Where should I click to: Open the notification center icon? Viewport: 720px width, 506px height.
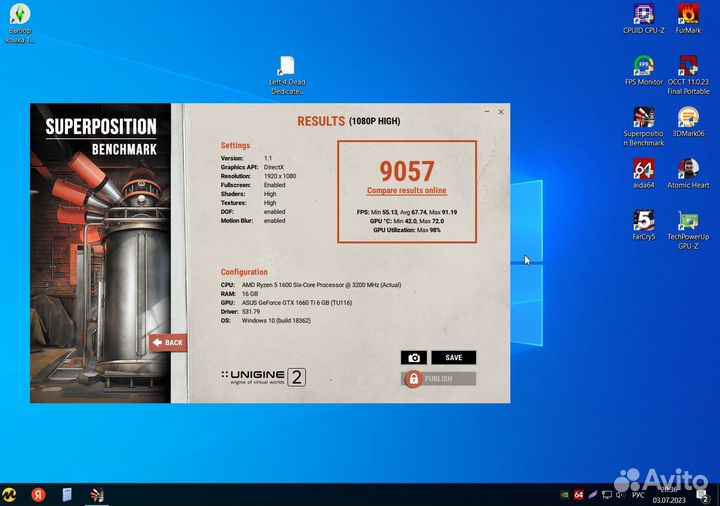(703, 495)
